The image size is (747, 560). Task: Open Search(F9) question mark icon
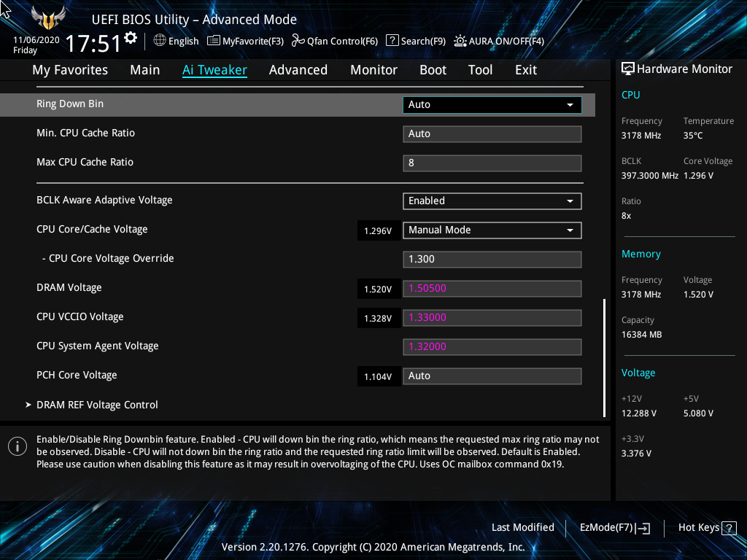click(x=392, y=41)
